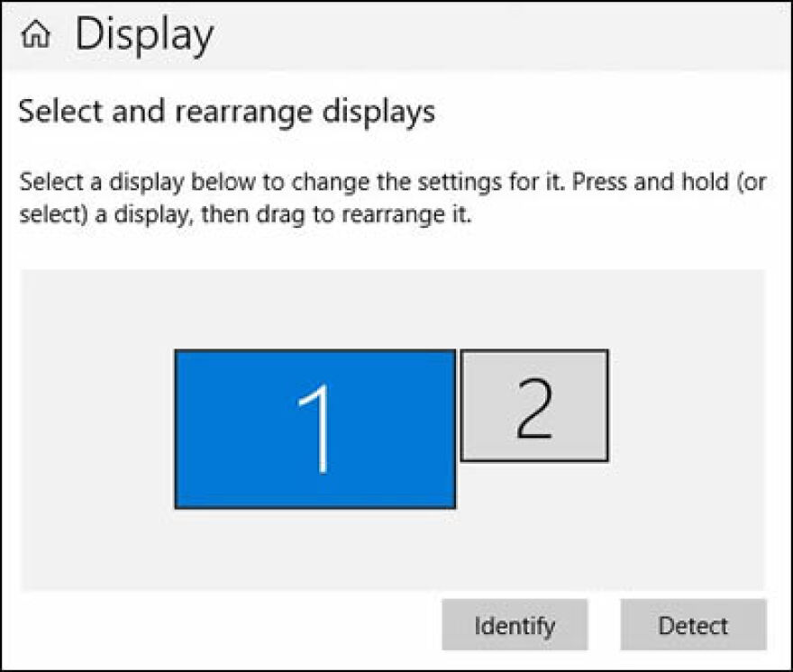Click empty header bar right of Display title
793x672 pixels.
click(505, 36)
